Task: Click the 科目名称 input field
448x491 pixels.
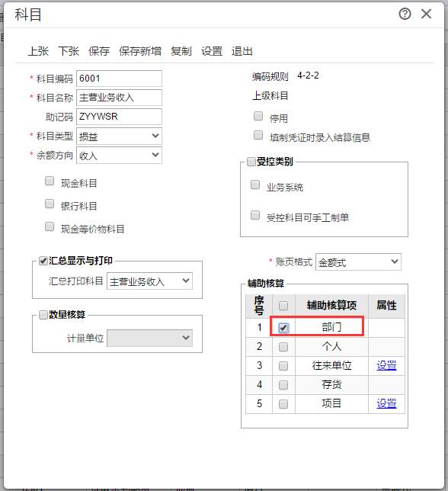Action: (x=119, y=98)
